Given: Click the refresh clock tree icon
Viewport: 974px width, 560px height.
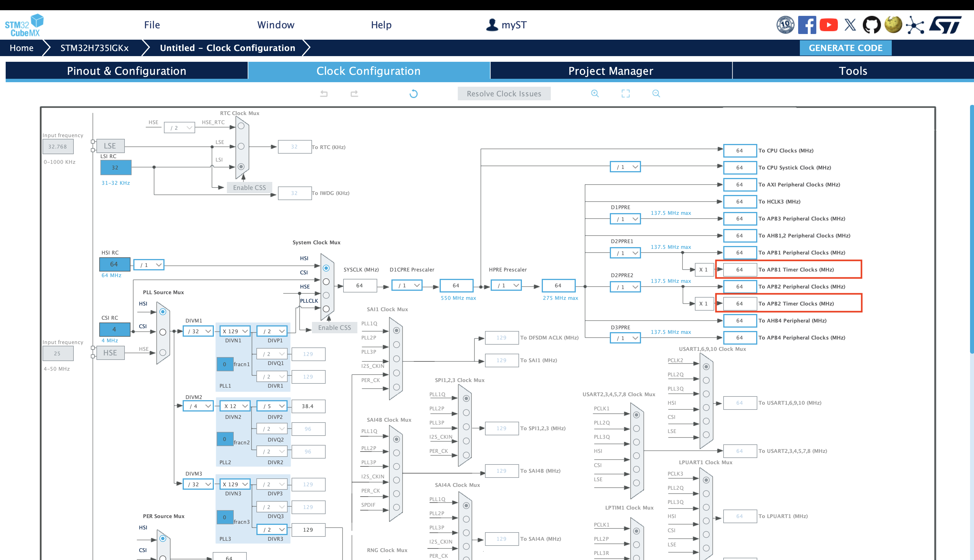Looking at the screenshot, I should click(413, 94).
